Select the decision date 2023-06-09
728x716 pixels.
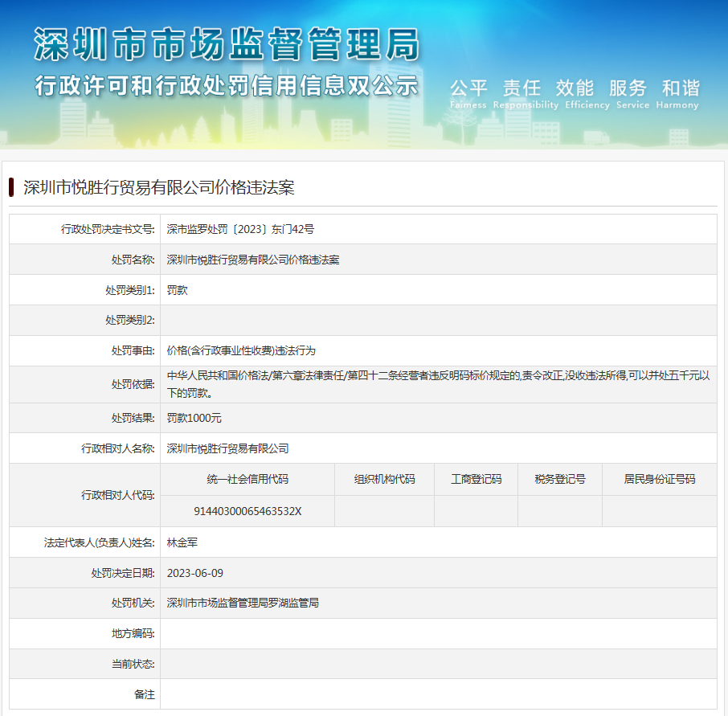click(195, 573)
